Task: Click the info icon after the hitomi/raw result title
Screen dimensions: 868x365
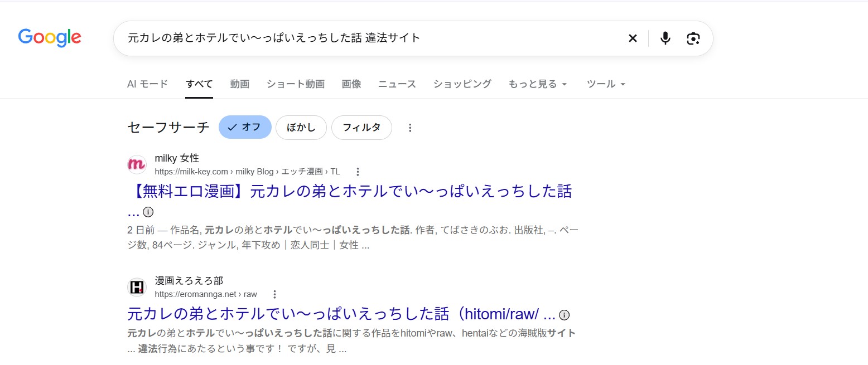Action: click(564, 315)
